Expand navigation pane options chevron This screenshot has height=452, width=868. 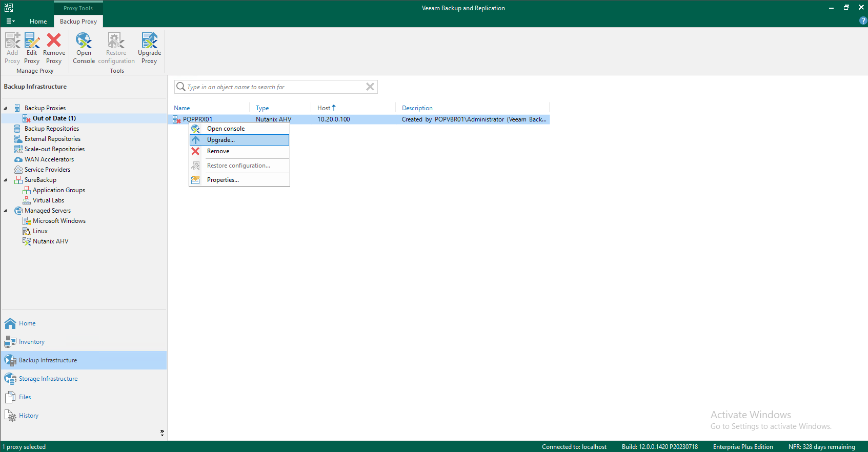coord(162,433)
